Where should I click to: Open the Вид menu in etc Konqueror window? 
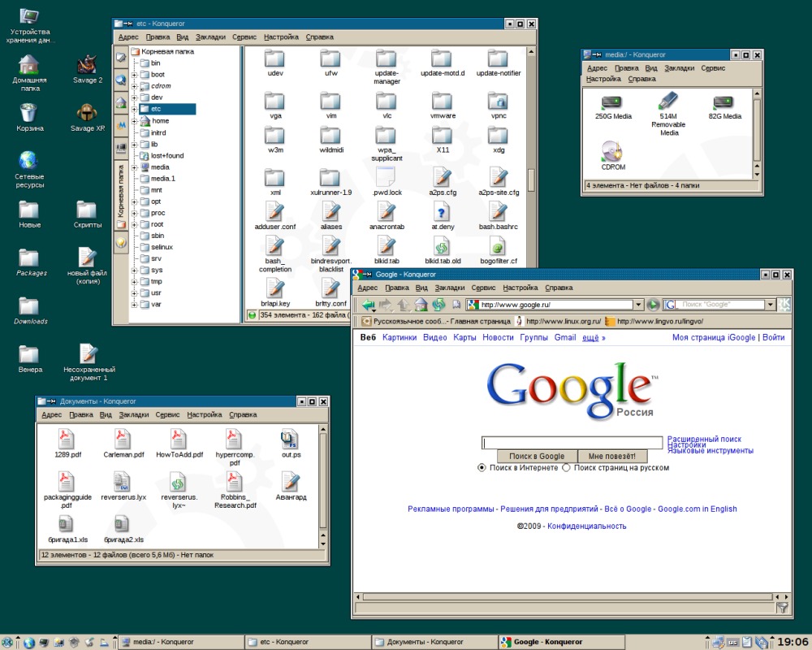pyautogui.click(x=182, y=37)
